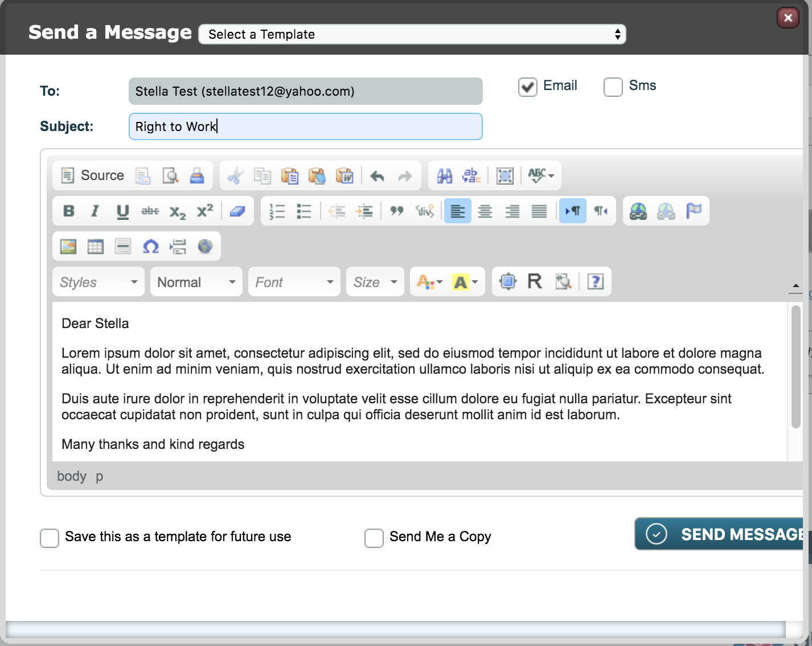The image size is (812, 646).
Task: Click the About editor help icon
Action: pyautogui.click(x=596, y=281)
